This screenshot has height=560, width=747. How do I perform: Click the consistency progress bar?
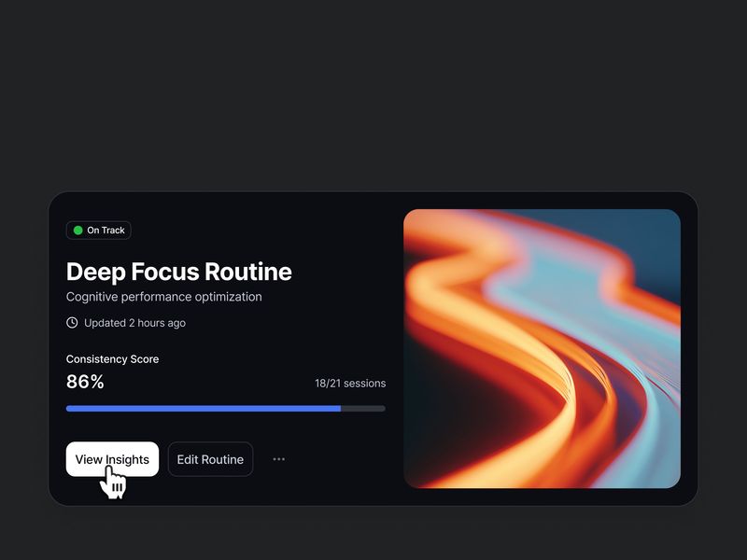coord(224,407)
